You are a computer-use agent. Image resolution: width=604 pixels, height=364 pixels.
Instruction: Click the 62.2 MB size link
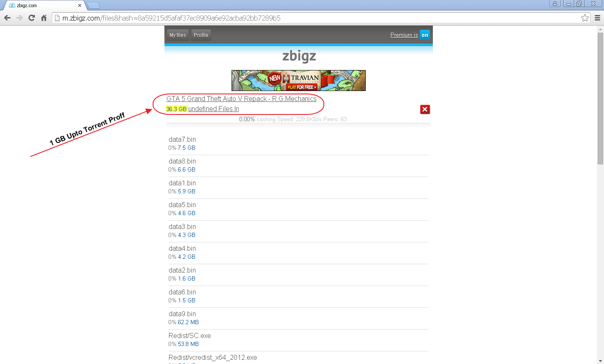pos(188,322)
